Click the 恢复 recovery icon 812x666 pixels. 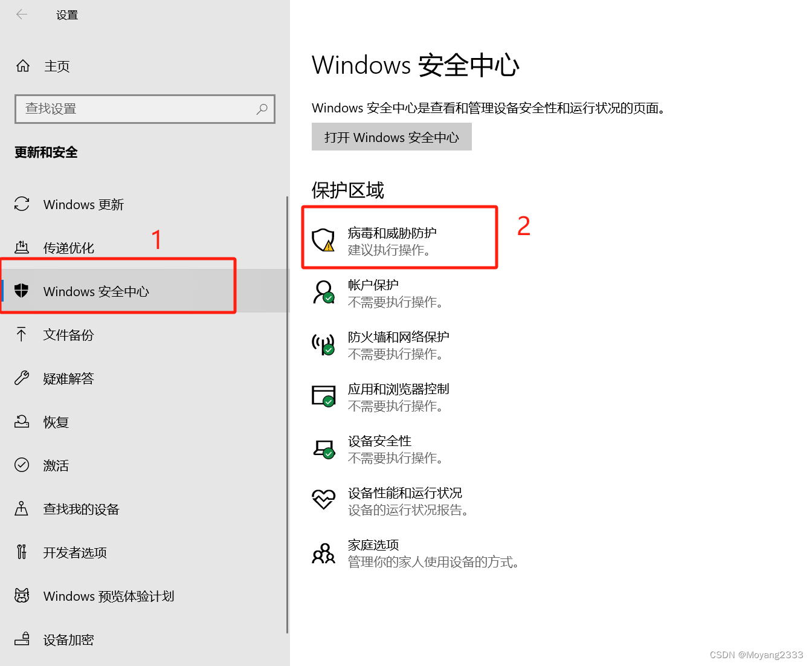[x=22, y=422]
